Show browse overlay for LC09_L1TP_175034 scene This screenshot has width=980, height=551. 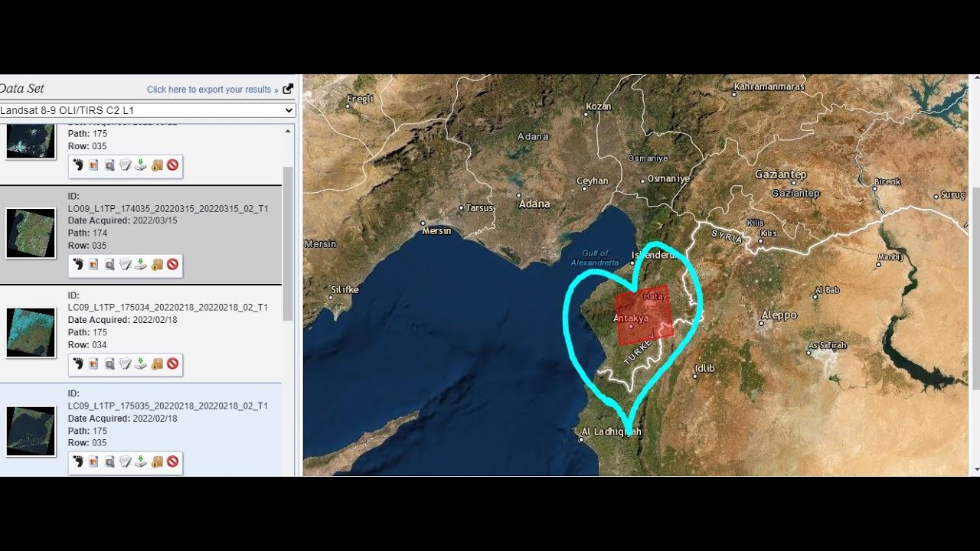click(93, 364)
